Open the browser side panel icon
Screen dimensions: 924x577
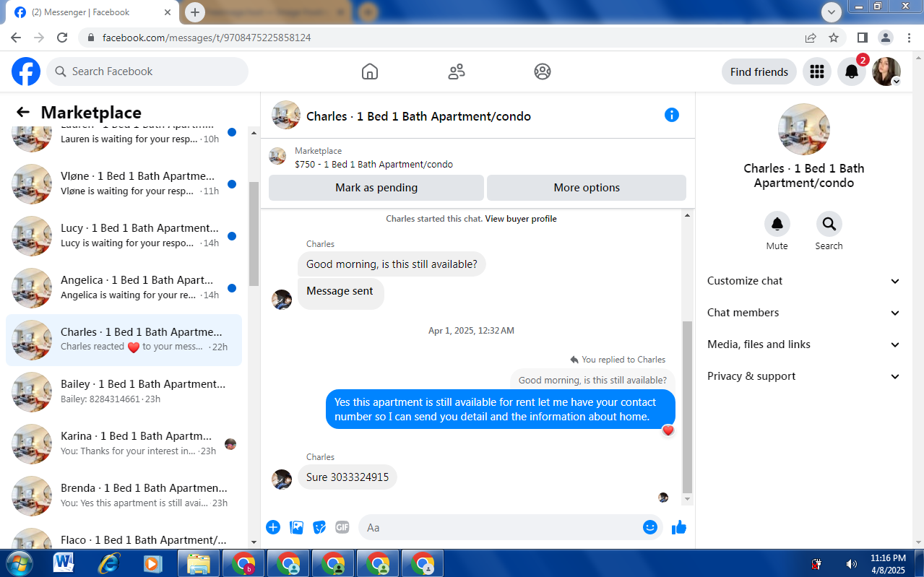coord(863,38)
